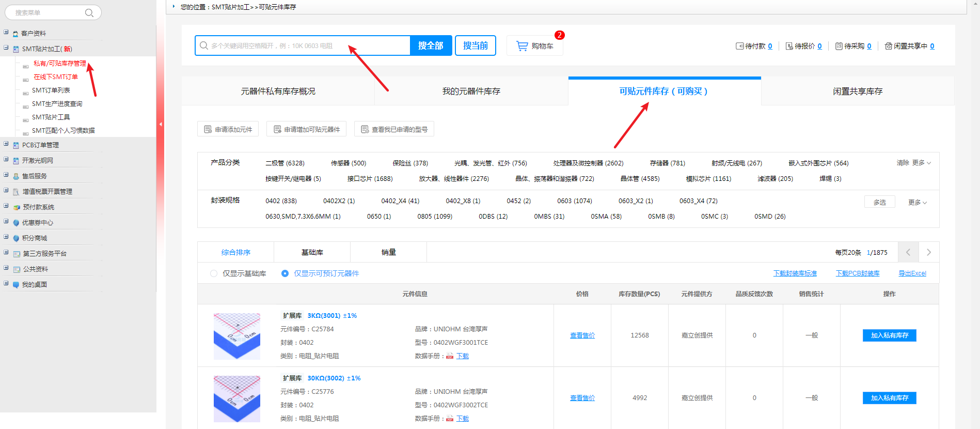Expand more product categories (更多)
Screen dimensions: 980x429
[x=921, y=163]
